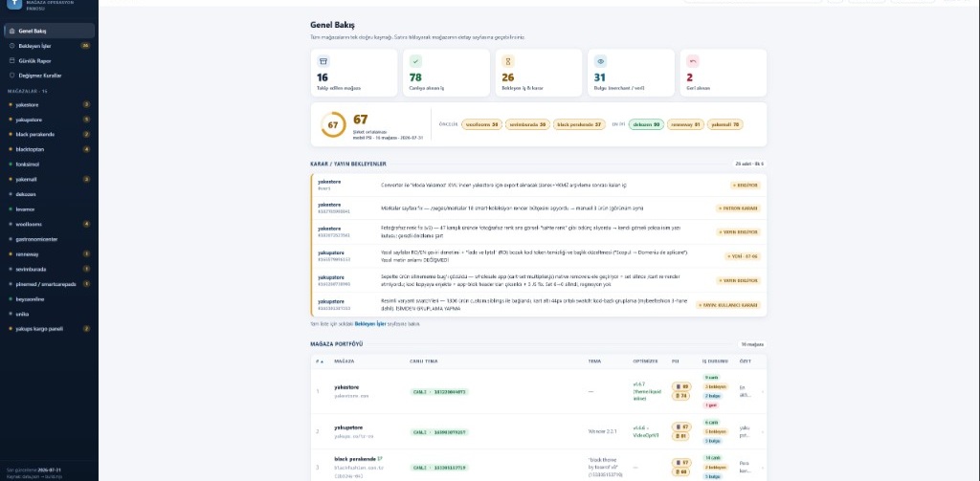Select unika in the sidebar
The width and height of the screenshot is (980, 481).
[x=50, y=314]
